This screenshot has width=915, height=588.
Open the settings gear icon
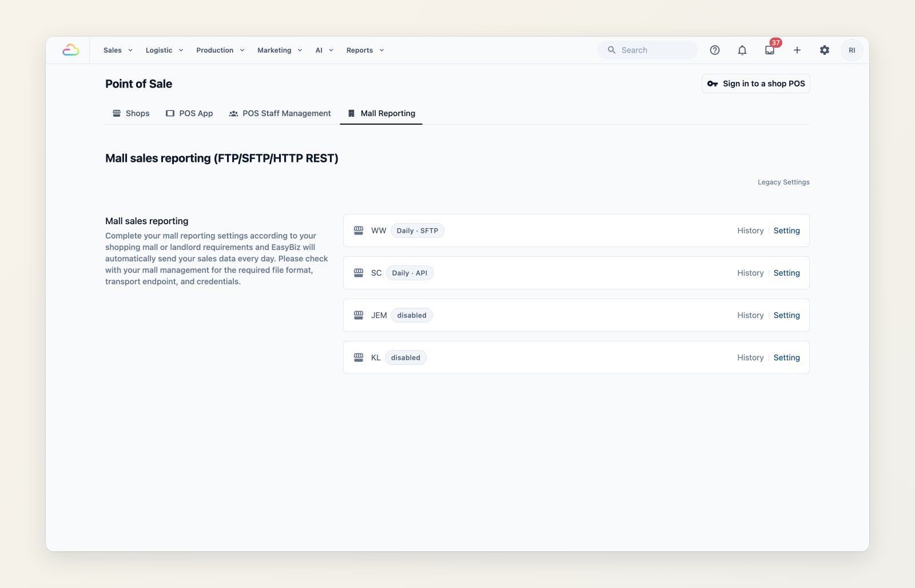click(x=825, y=50)
